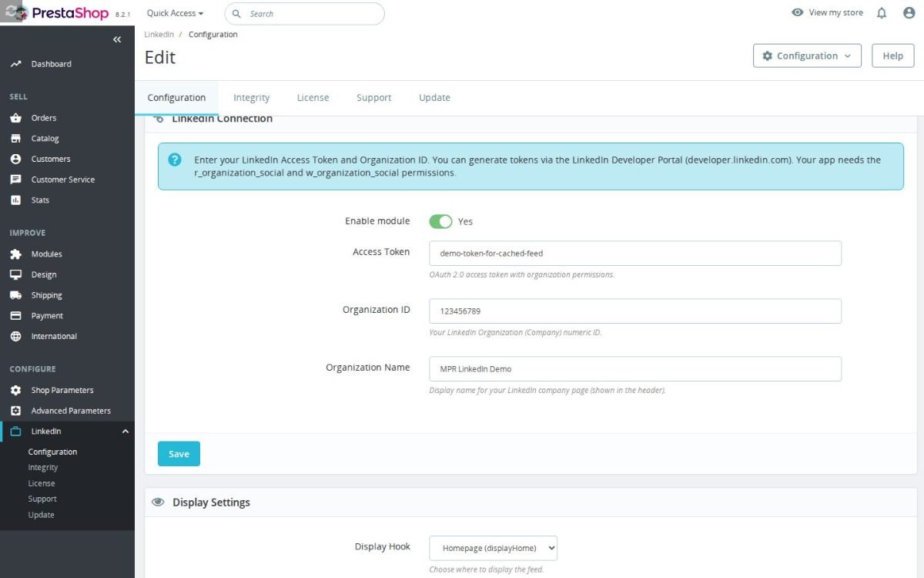
Task: Open the Configuration submenu link in sidebar
Action: 52,452
